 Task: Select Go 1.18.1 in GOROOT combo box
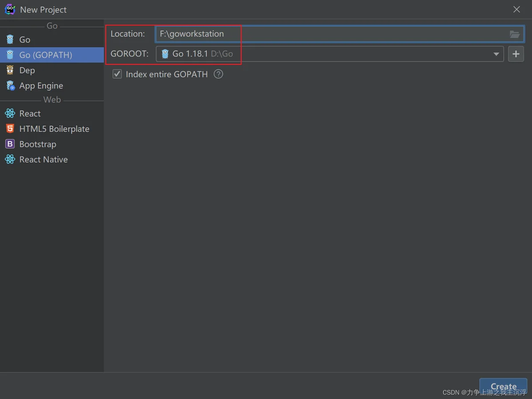pyautogui.click(x=330, y=54)
